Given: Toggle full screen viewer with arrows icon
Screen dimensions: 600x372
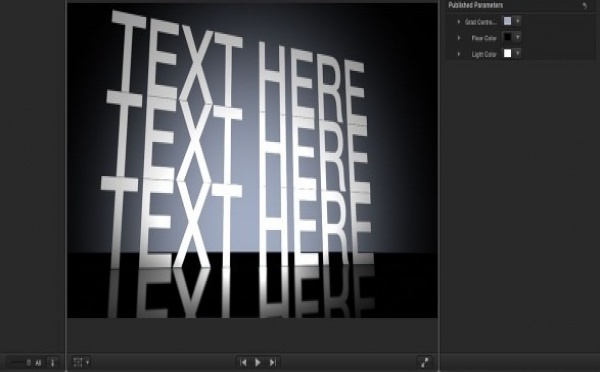Looking at the screenshot, I should 425,362.
